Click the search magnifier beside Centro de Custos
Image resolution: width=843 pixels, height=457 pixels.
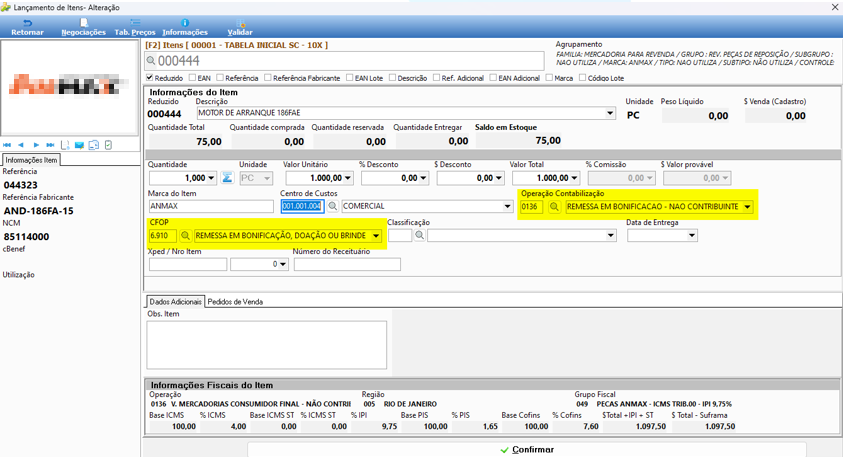[333, 206]
